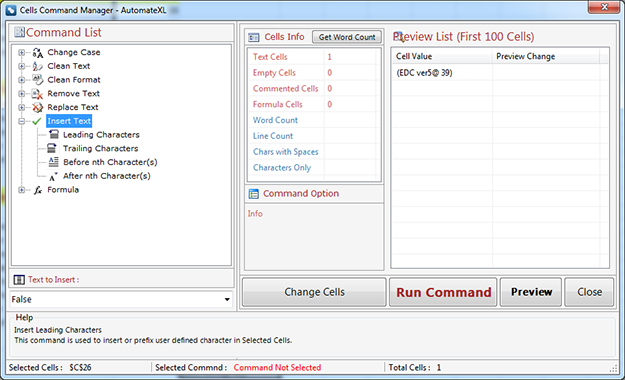The height and width of the screenshot is (380, 625).
Task: Expand the Clean Text node
Action: (x=22, y=66)
